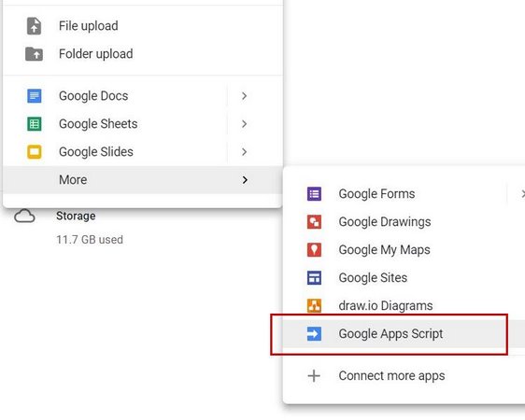
Task: Click the Google My Maps pin icon
Action: tap(314, 250)
